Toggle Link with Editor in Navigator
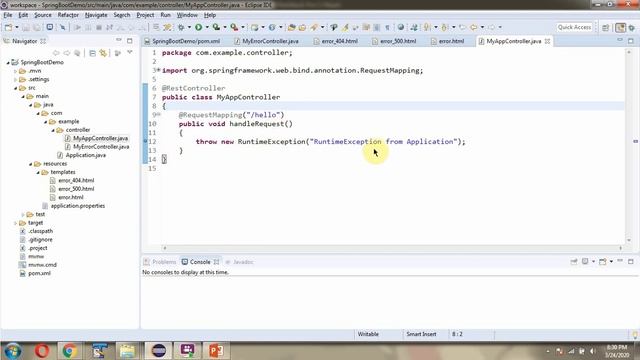640x360 pixels. (103, 53)
